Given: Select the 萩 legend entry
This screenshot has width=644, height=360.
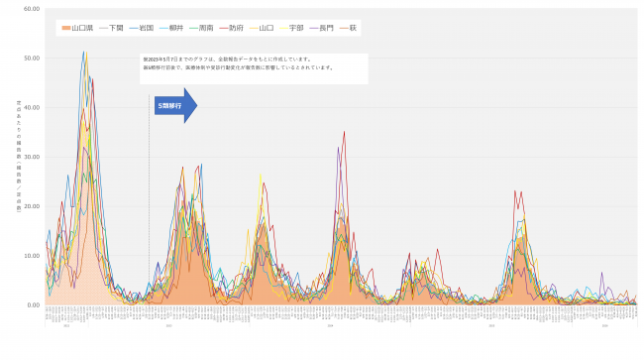Looking at the screenshot, I should pos(349,28).
